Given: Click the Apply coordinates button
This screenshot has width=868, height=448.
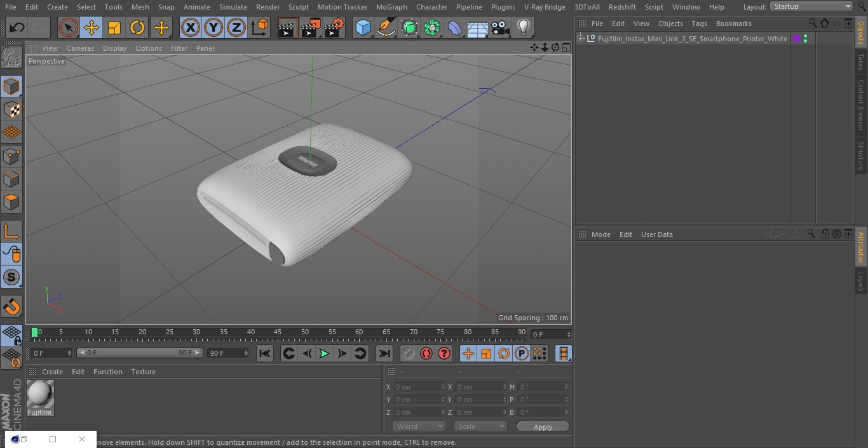Looking at the screenshot, I should tap(543, 427).
